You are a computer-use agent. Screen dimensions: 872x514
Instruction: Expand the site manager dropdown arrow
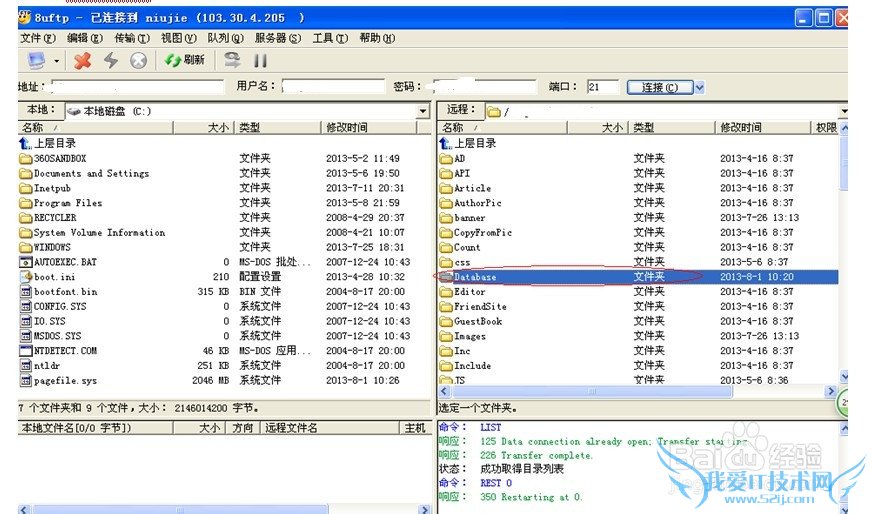pyautogui.click(x=56, y=61)
